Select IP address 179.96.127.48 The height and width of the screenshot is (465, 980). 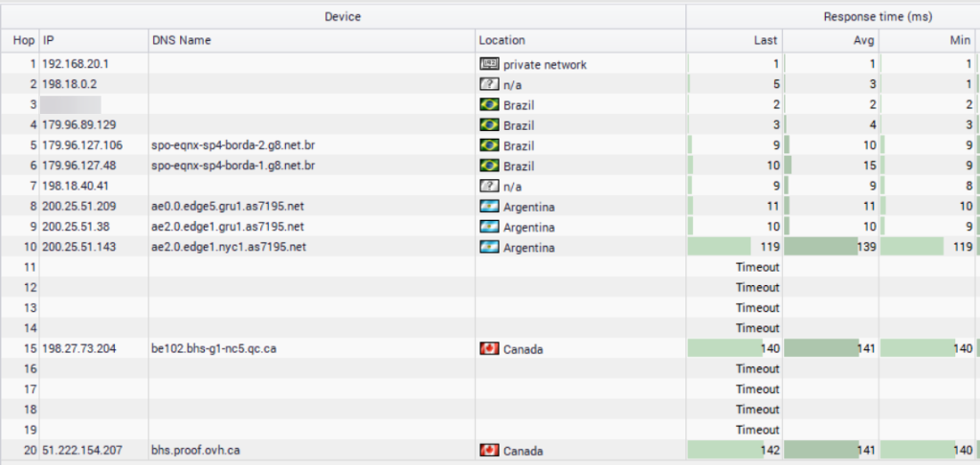(79, 166)
